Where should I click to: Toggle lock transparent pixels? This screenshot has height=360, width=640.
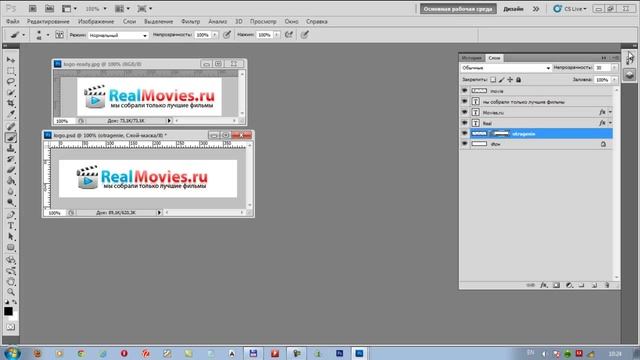pyautogui.click(x=493, y=80)
